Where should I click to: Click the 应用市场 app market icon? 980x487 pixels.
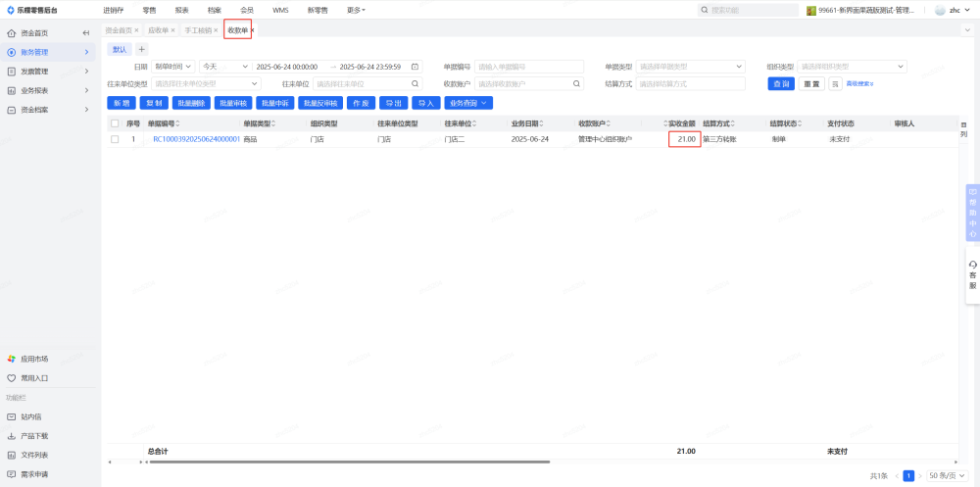point(12,359)
